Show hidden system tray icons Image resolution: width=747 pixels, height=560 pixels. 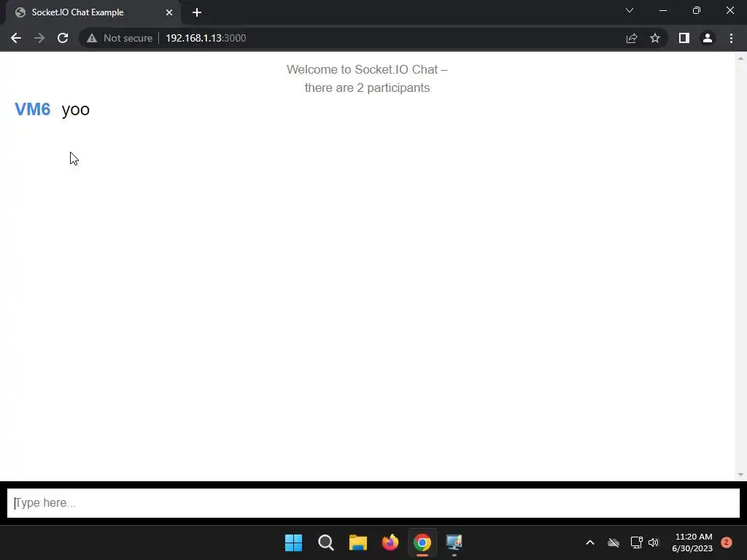tap(589, 542)
